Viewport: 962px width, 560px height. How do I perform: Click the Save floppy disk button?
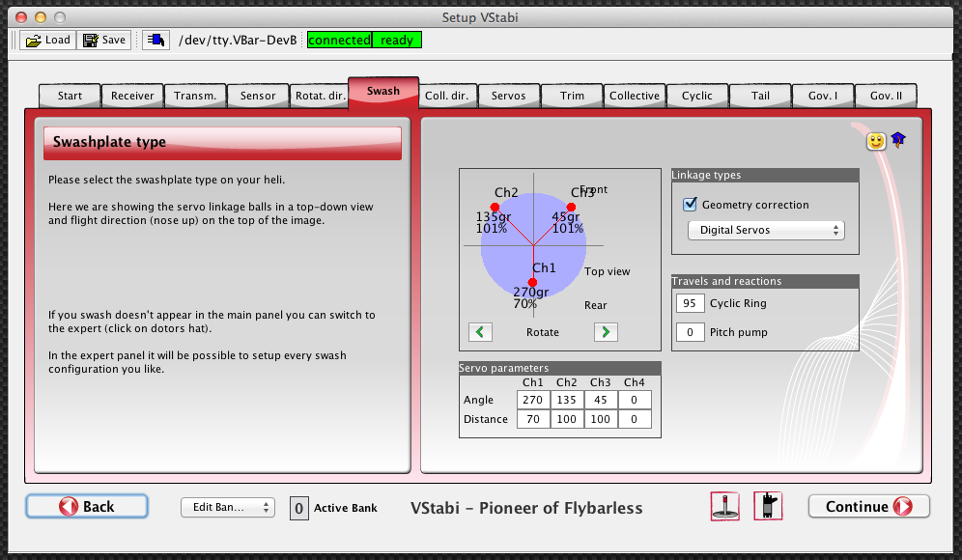click(x=104, y=40)
